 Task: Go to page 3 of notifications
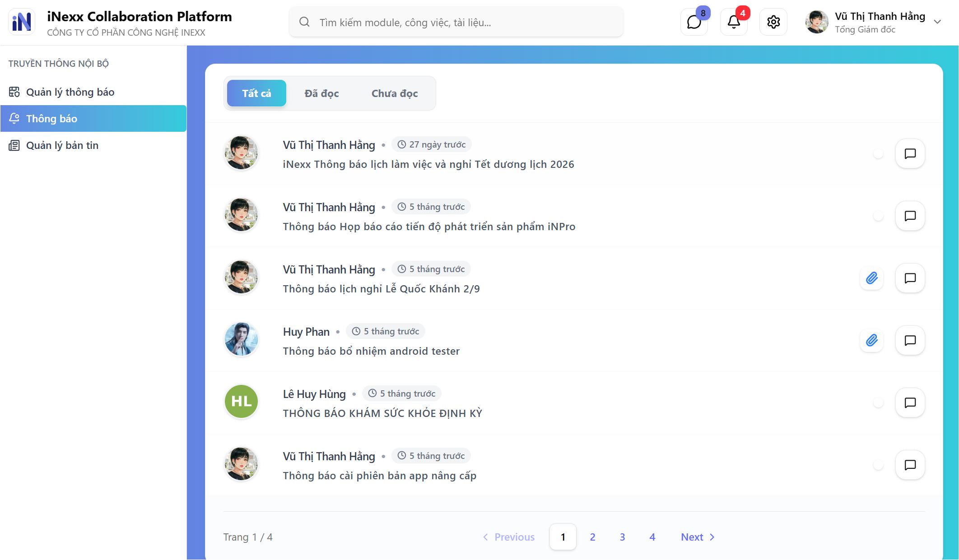click(622, 537)
